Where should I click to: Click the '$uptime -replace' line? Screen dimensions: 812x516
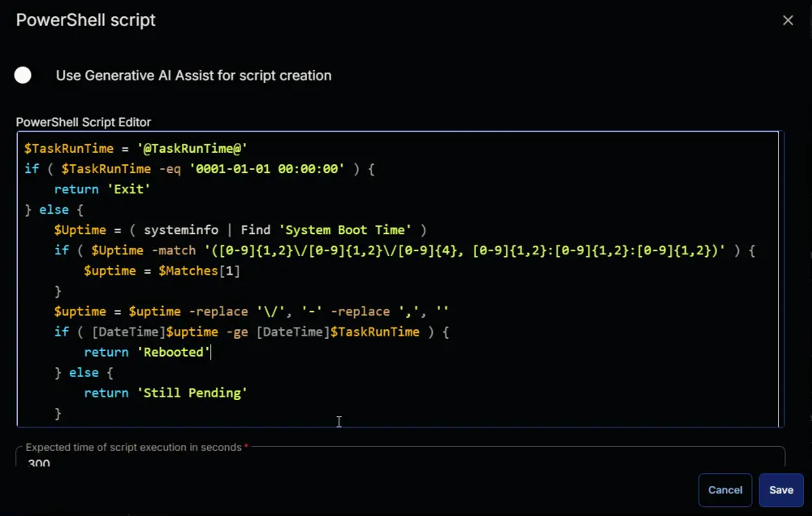click(x=251, y=311)
